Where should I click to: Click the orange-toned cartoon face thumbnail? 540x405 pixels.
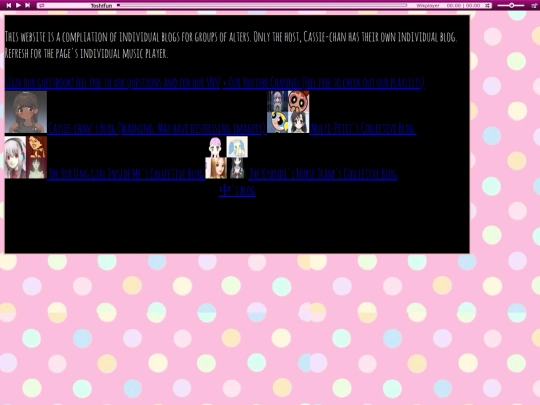pos(37,147)
